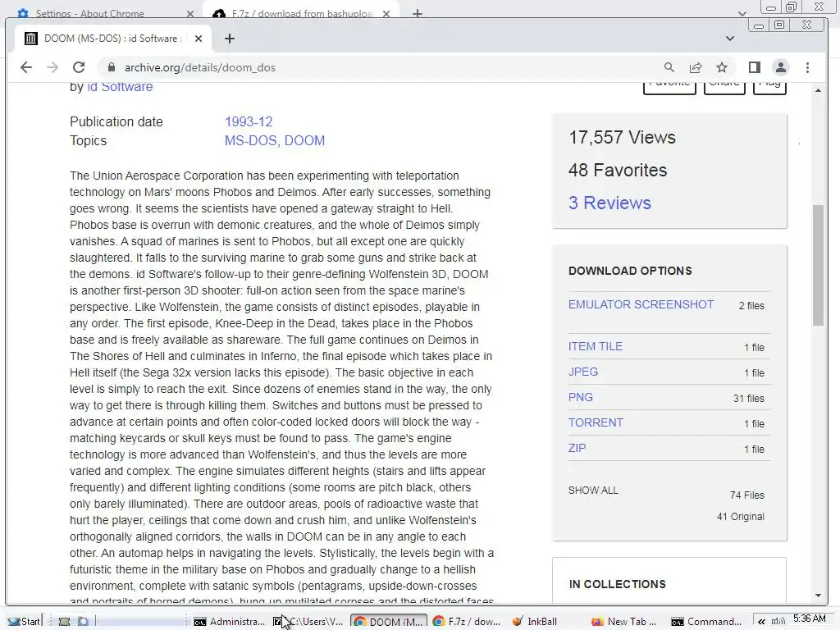
Task: Share this page icon in address bar
Action: pyautogui.click(x=696, y=67)
